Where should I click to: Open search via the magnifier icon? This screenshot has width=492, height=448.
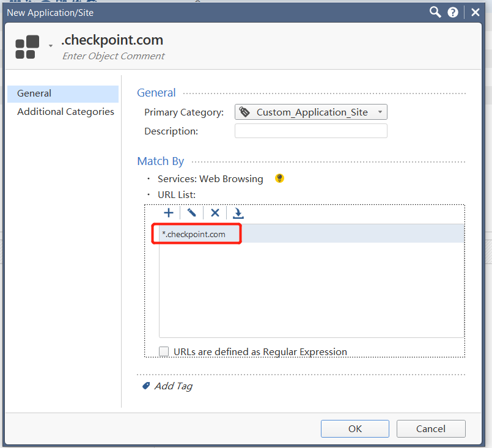point(435,12)
